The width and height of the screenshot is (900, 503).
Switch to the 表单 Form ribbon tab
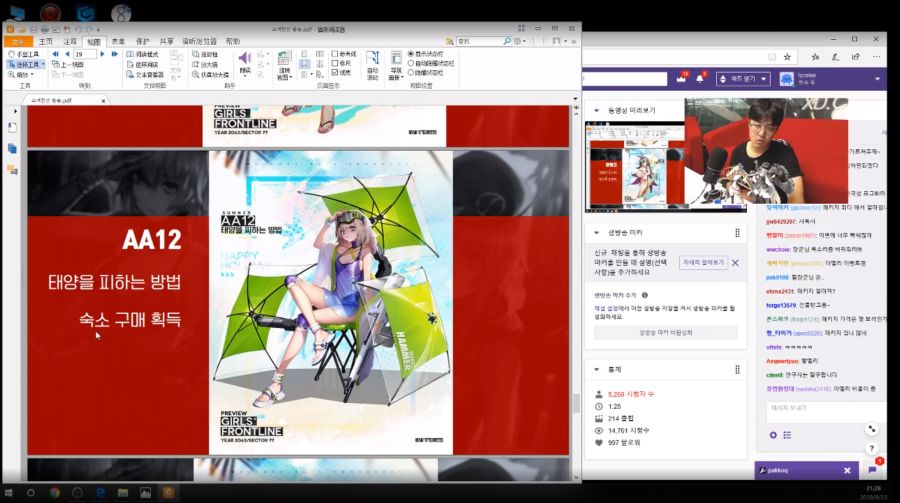click(118, 41)
